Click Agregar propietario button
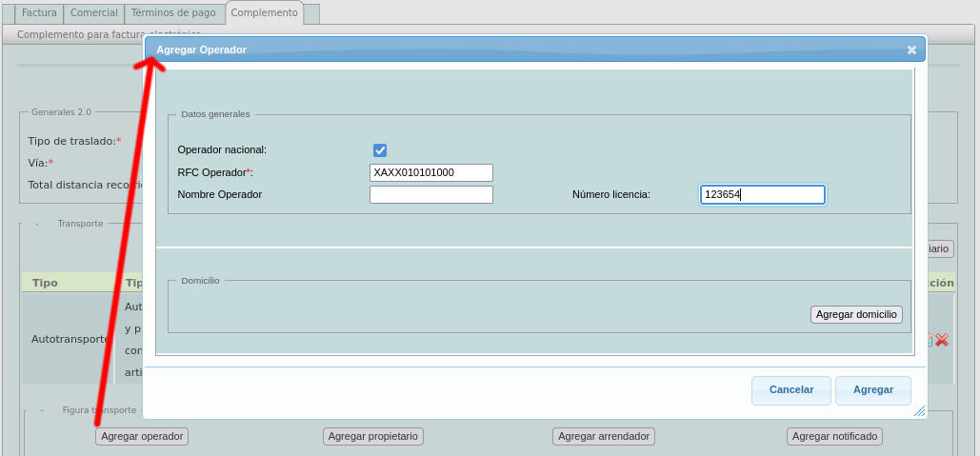 [372, 436]
